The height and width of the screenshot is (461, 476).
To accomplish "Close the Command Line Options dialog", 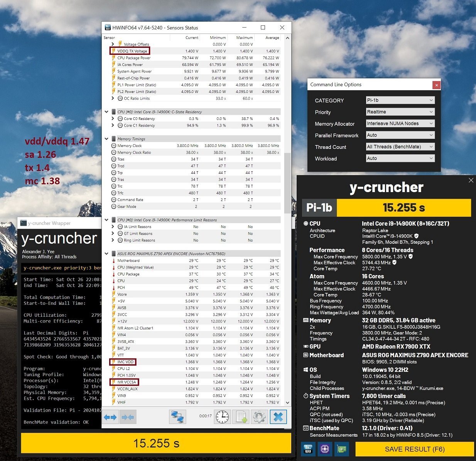I will pos(436,85).
